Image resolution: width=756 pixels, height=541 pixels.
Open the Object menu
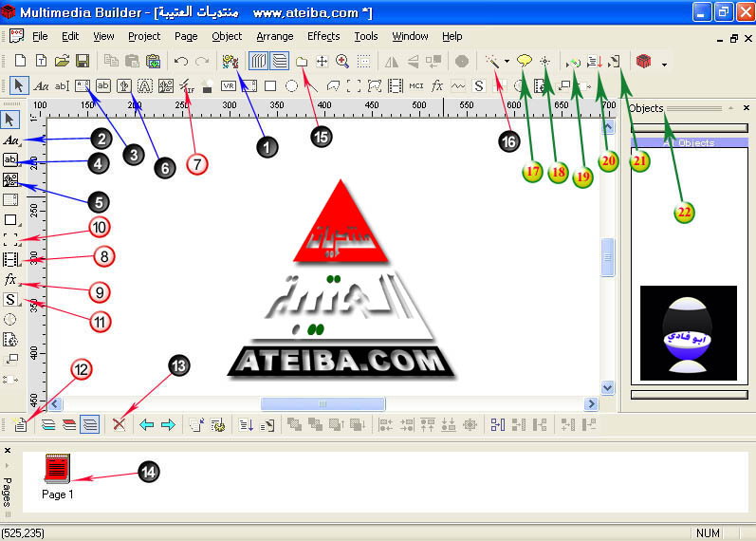227,36
